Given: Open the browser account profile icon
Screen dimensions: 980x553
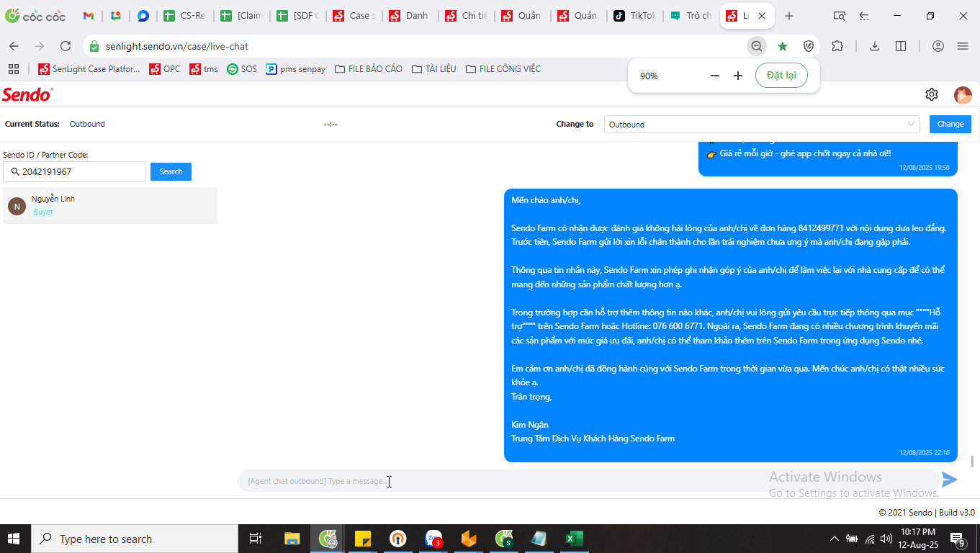Looking at the screenshot, I should [x=938, y=46].
